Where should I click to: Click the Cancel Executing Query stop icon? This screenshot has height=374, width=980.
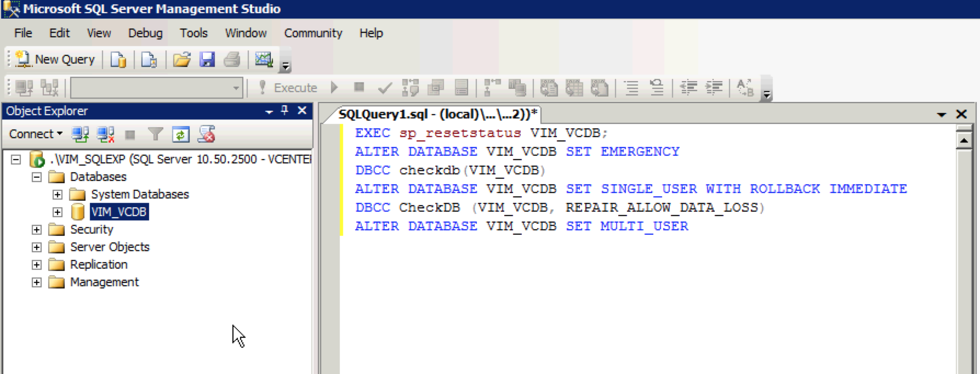359,87
